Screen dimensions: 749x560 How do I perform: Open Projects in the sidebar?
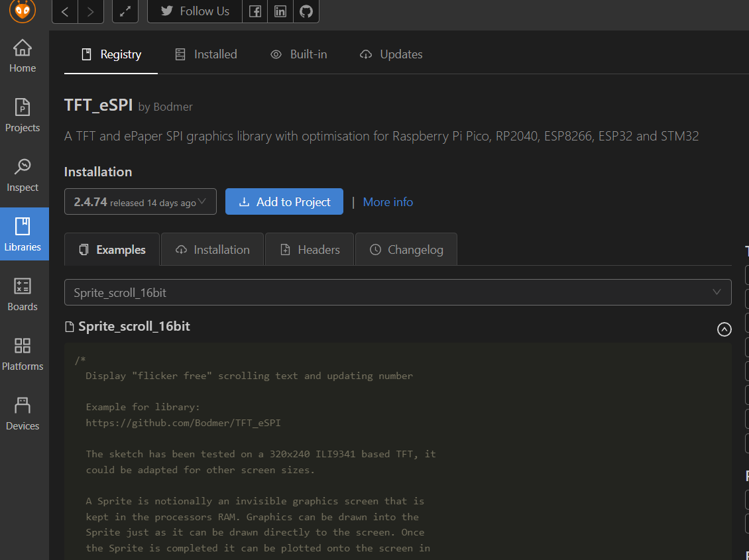(x=23, y=115)
